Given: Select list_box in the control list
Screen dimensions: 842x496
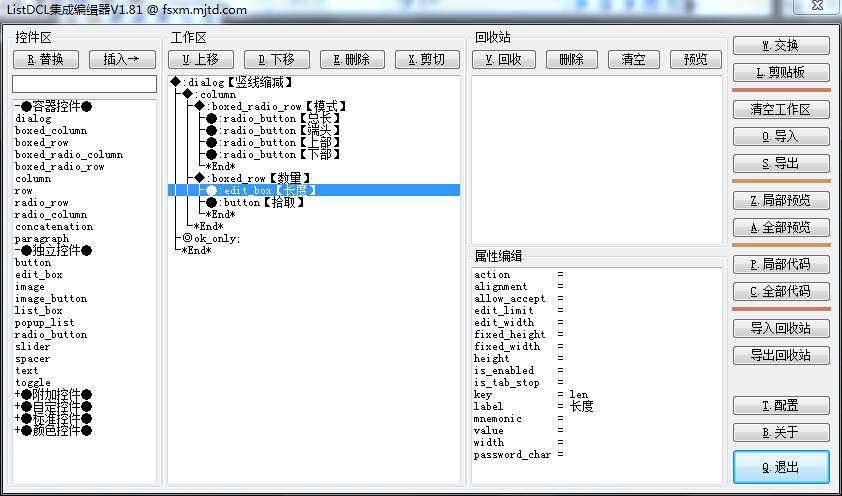Looking at the screenshot, I should point(39,310).
